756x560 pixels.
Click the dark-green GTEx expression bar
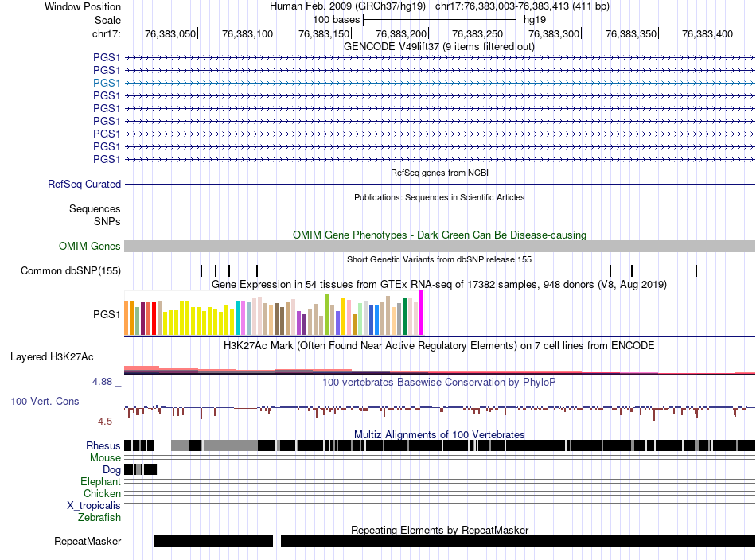[404, 317]
